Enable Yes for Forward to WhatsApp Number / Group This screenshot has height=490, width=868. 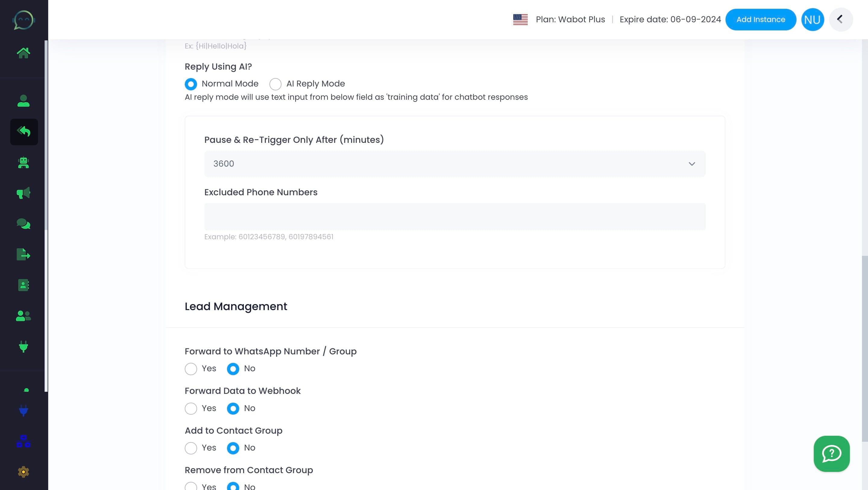click(191, 369)
